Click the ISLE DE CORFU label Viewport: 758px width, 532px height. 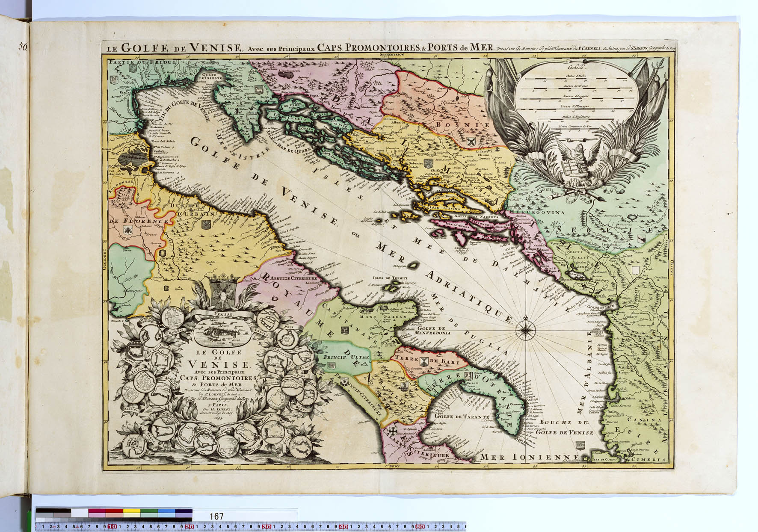coord(604,459)
